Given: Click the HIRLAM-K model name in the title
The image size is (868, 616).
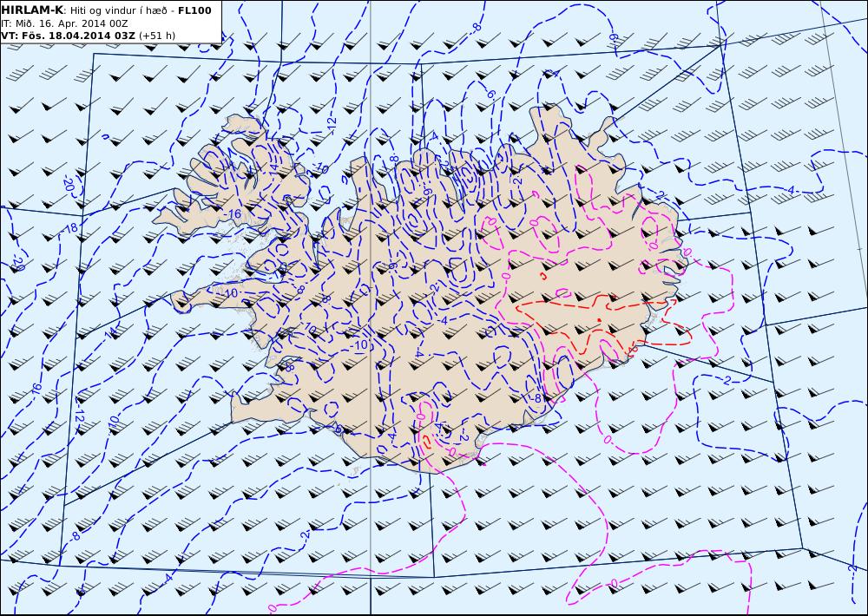Looking at the screenshot, I should [x=33, y=10].
